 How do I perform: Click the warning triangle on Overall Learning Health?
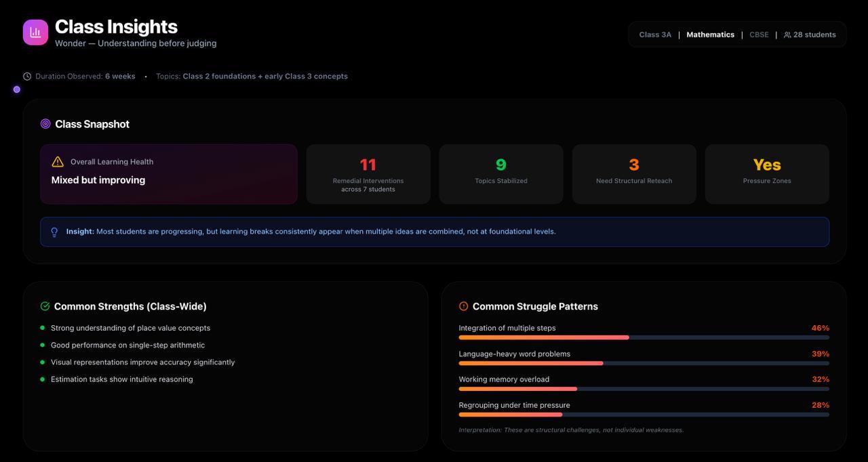(58, 162)
